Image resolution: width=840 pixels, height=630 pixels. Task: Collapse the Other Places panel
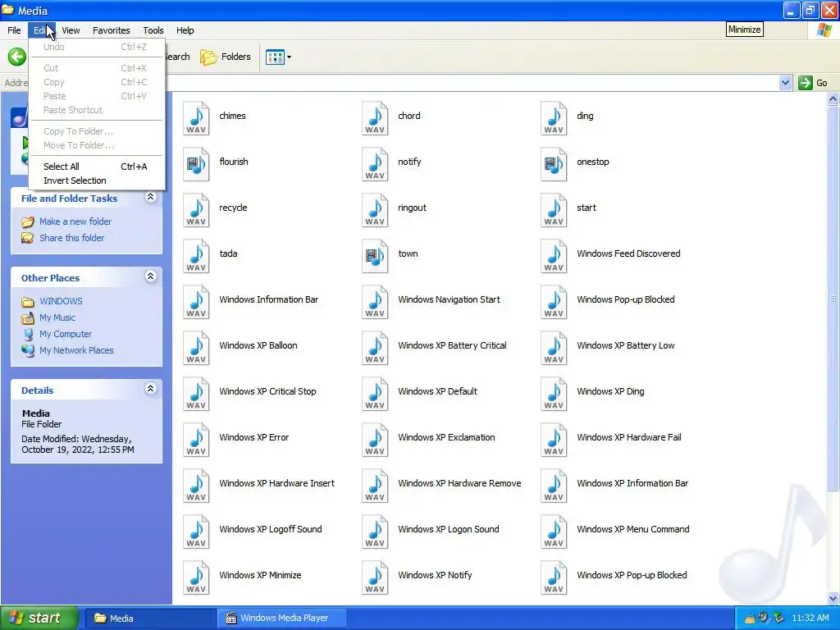click(x=151, y=276)
